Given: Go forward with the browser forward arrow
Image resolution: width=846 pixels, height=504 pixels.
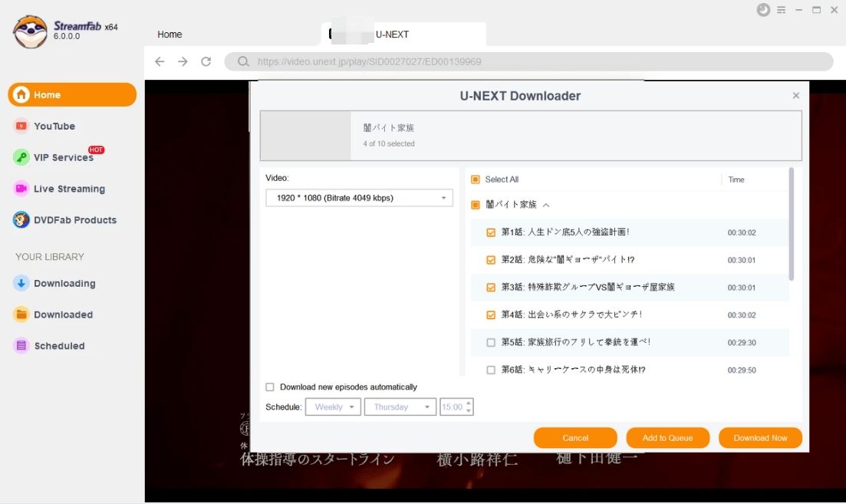Looking at the screenshot, I should 183,61.
